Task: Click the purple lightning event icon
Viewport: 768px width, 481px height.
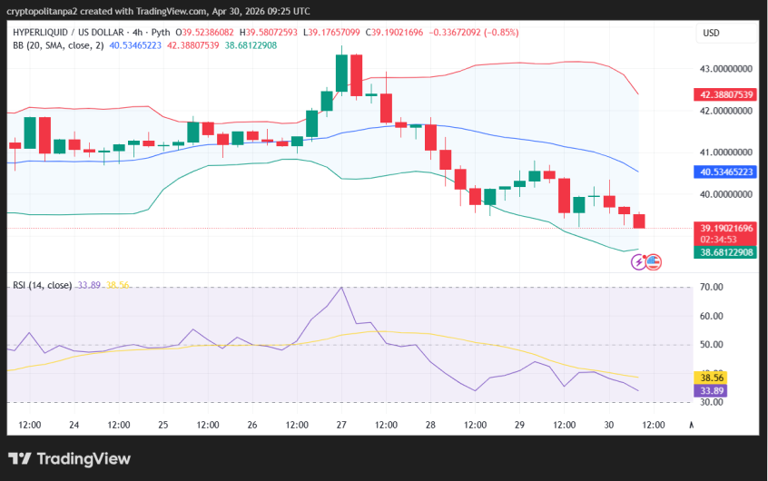Action: [639, 263]
